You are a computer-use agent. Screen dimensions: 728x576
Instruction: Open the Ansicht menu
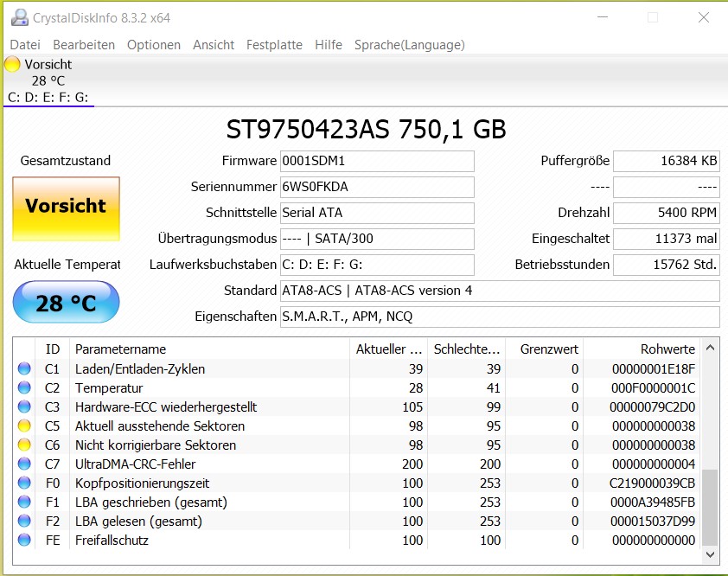click(214, 45)
